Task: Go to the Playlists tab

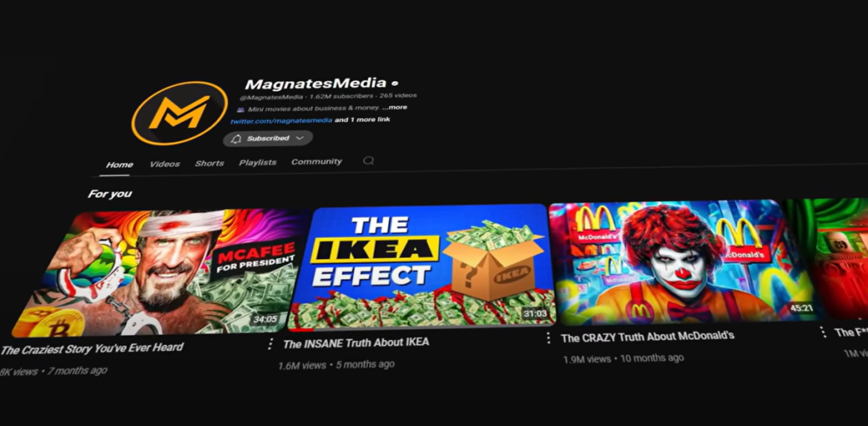Action: point(257,162)
